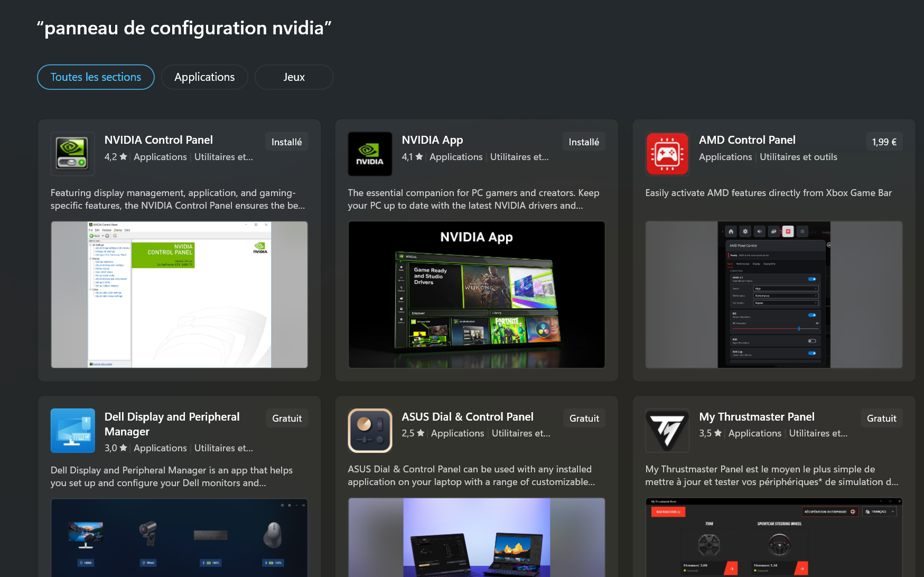Buy AMD Control Panel for 1,99 €

coord(884,142)
